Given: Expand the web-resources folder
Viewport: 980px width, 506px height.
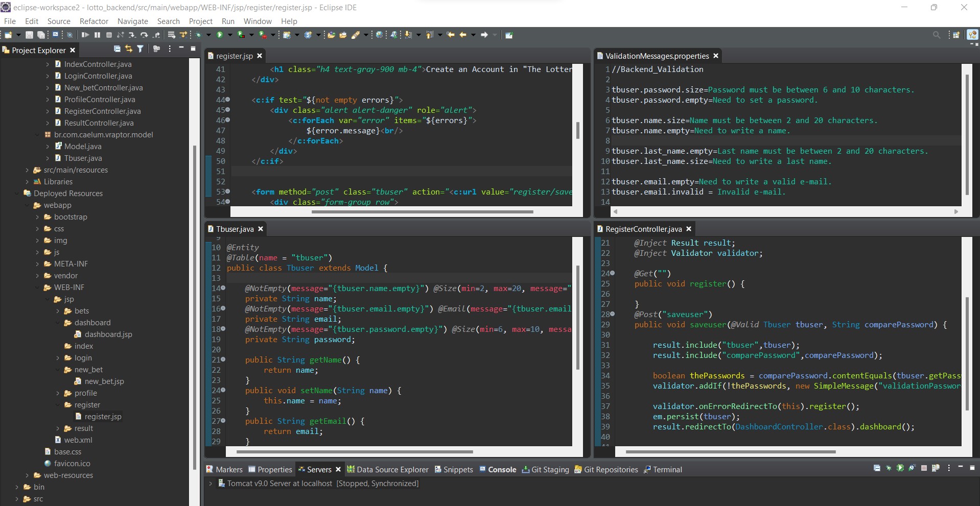Looking at the screenshot, I should click(x=26, y=475).
